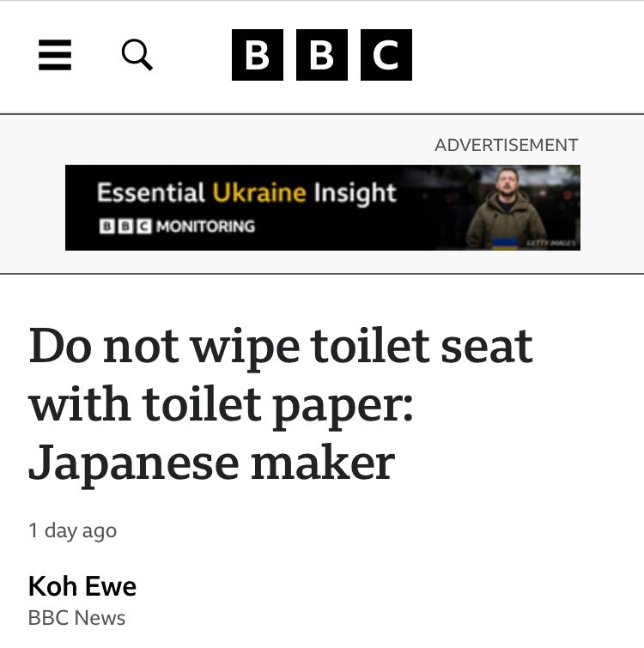644x648 pixels.
Task: Click the 1 day ago timestamp
Action: pyautogui.click(x=73, y=530)
